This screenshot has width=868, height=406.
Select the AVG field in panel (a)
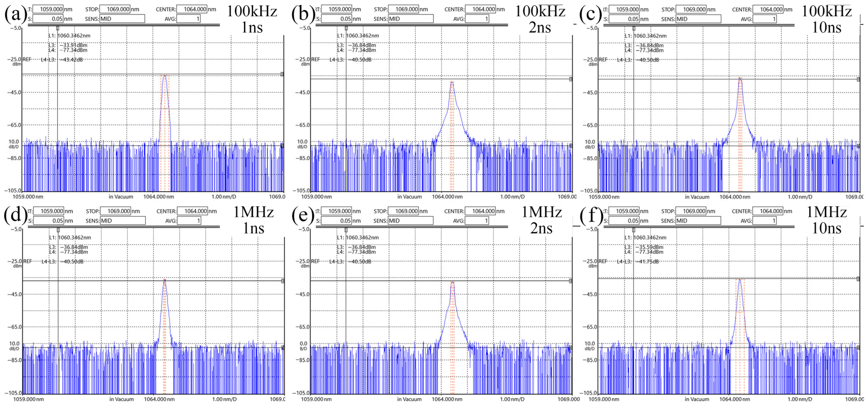188,19
